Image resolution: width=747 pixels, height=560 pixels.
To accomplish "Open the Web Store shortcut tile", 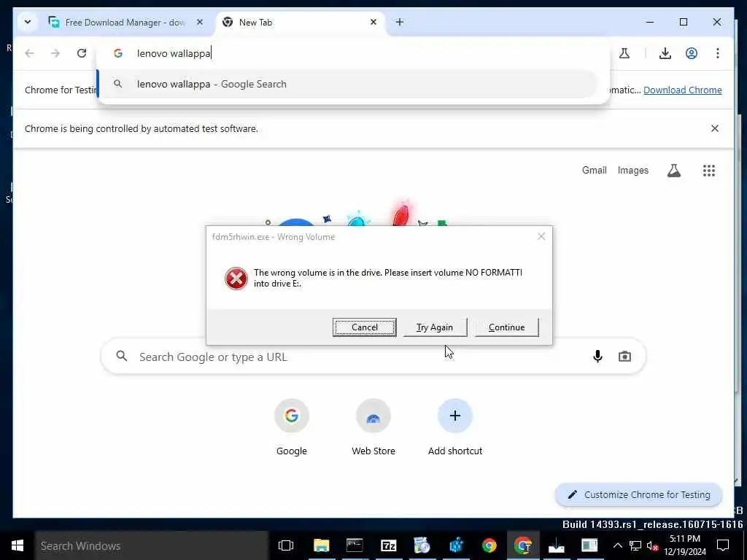I will pos(373,427).
